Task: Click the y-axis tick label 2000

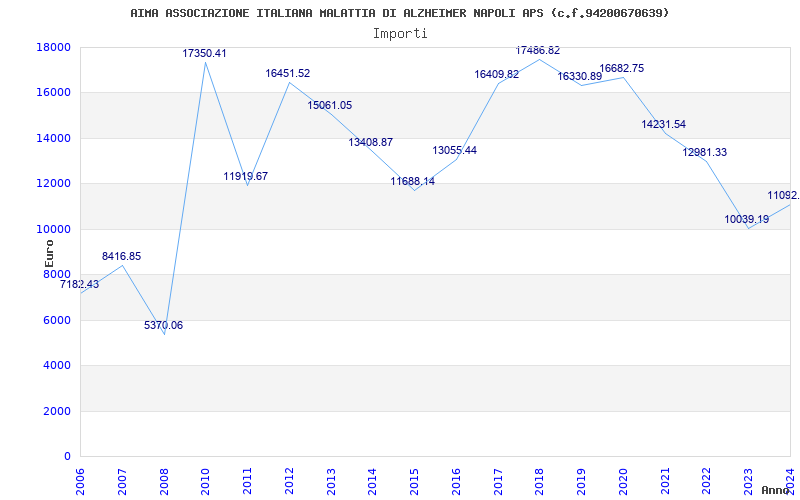Action: [x=57, y=411]
